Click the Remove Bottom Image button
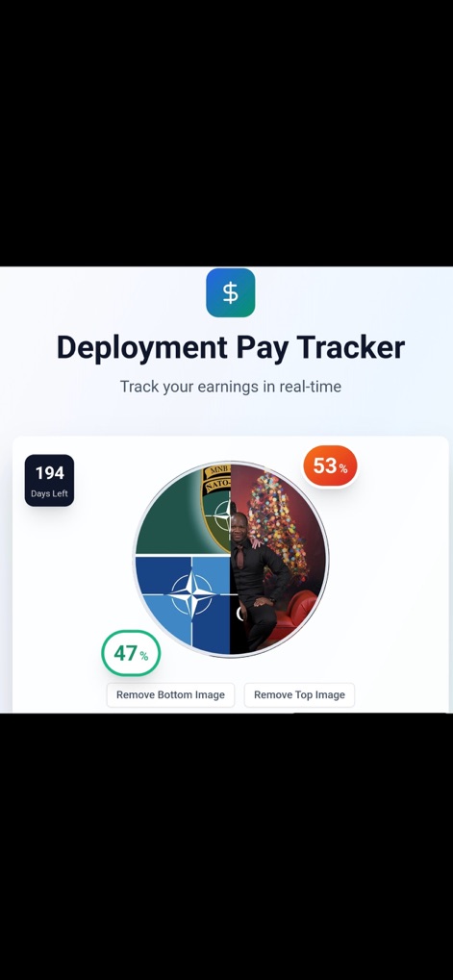The height and width of the screenshot is (980, 453). pos(170,695)
